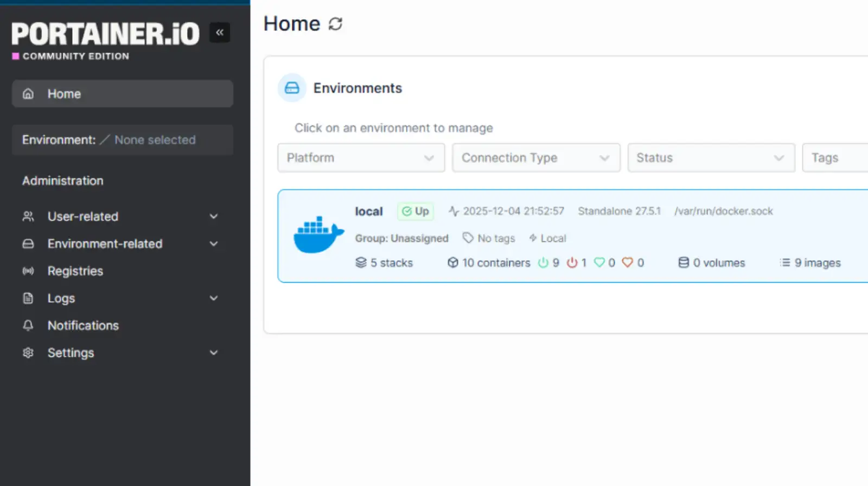Click the stacks layers icon

[x=361, y=263]
